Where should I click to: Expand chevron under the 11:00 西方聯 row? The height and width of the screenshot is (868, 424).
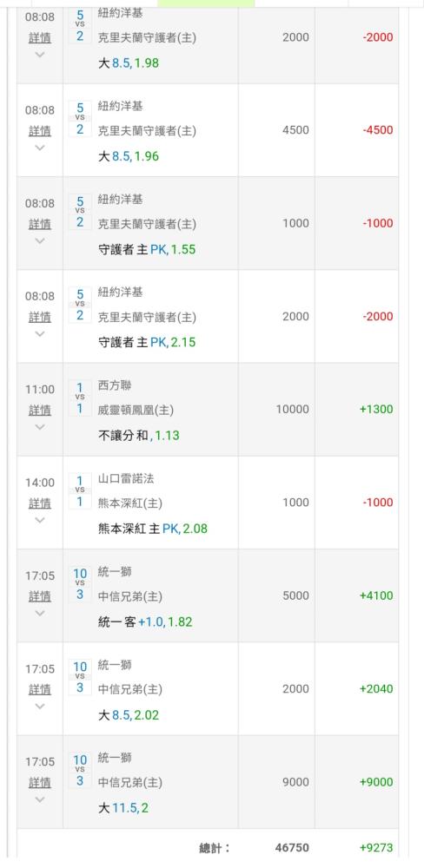point(40,427)
